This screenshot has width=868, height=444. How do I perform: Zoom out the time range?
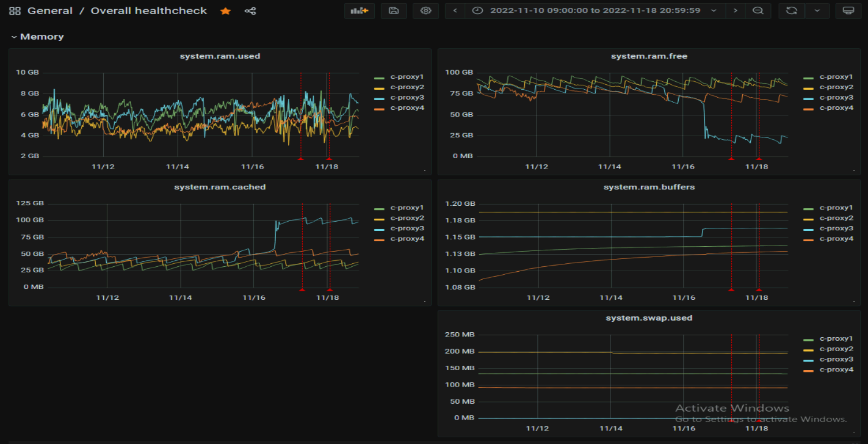point(758,11)
